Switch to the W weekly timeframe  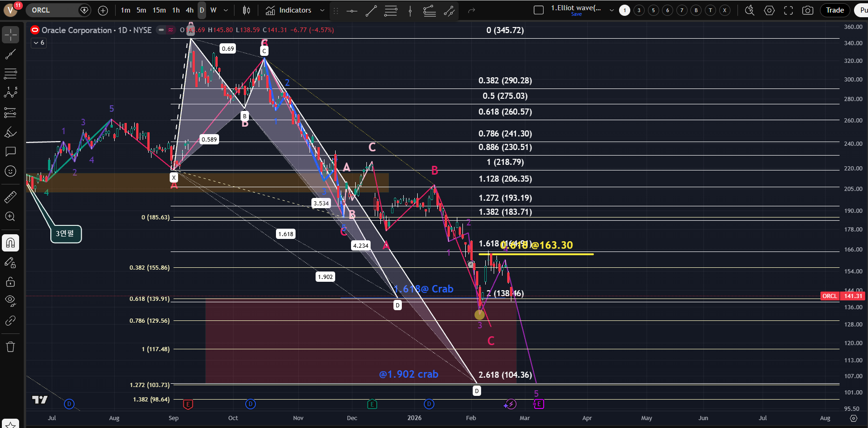point(214,10)
